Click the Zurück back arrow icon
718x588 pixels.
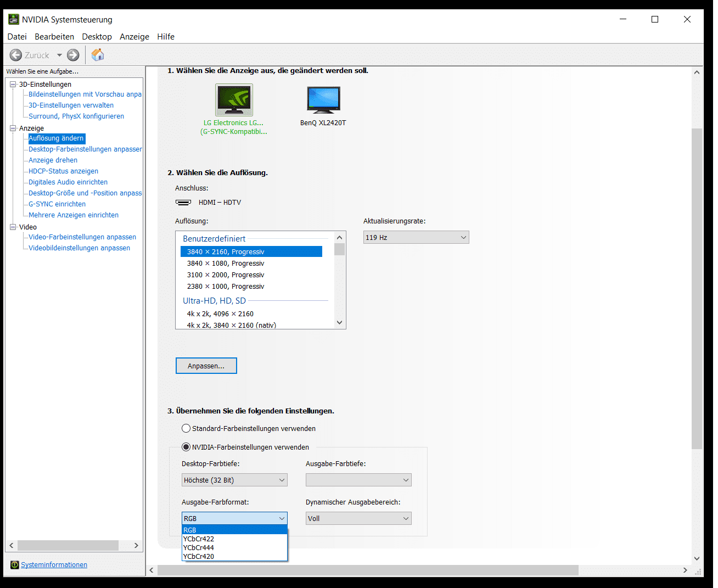pos(16,55)
